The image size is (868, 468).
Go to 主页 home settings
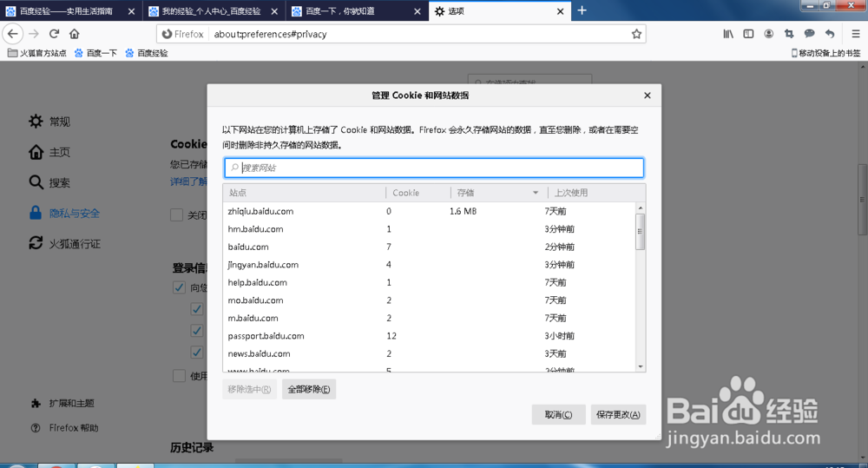click(x=49, y=152)
